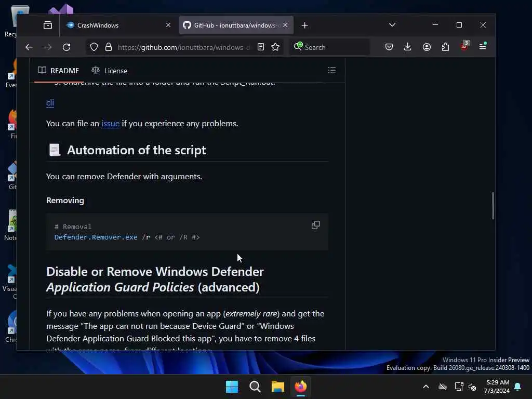The image size is (532, 399).
Task: Click the github.com URL address field
Action: click(183, 47)
